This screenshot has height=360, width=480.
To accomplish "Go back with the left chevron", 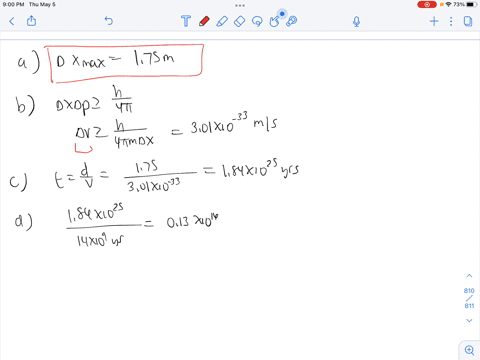I will [x=12, y=21].
